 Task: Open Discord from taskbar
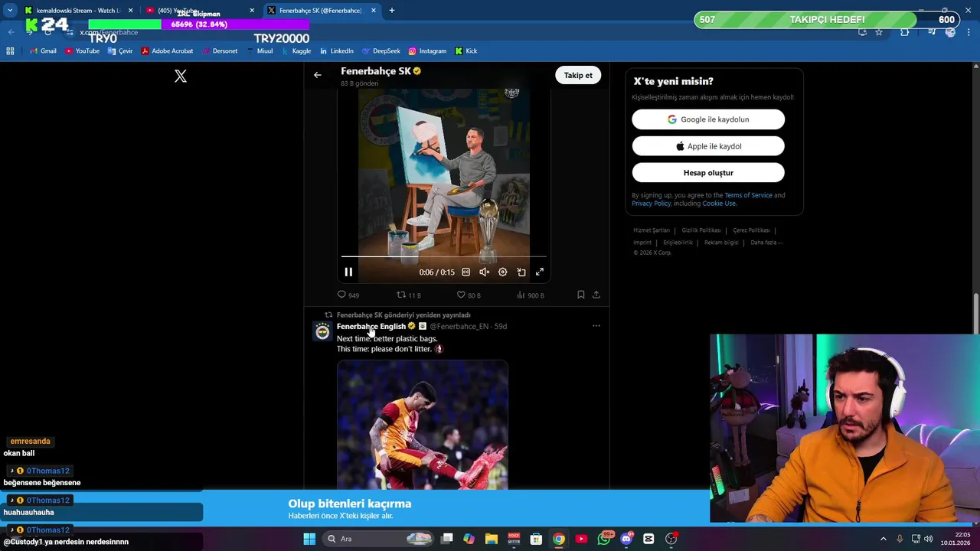(626, 539)
